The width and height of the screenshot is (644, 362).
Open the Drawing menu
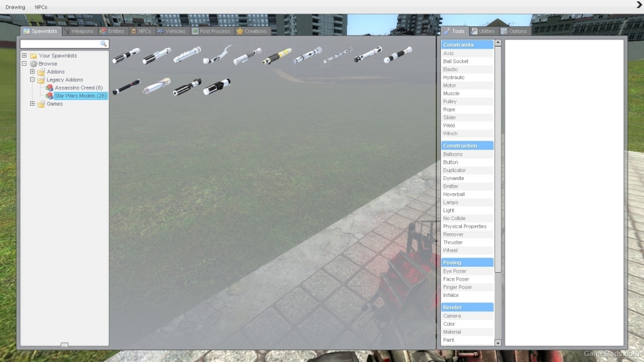tap(15, 7)
